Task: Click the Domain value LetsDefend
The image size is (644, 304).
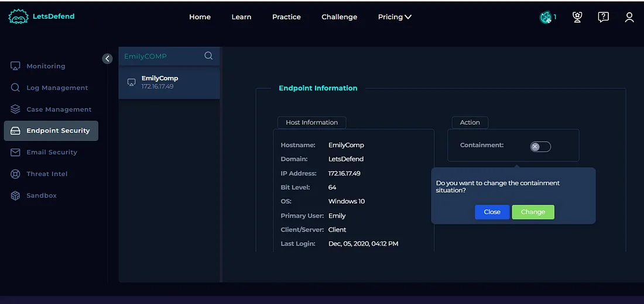Action: pos(346,159)
